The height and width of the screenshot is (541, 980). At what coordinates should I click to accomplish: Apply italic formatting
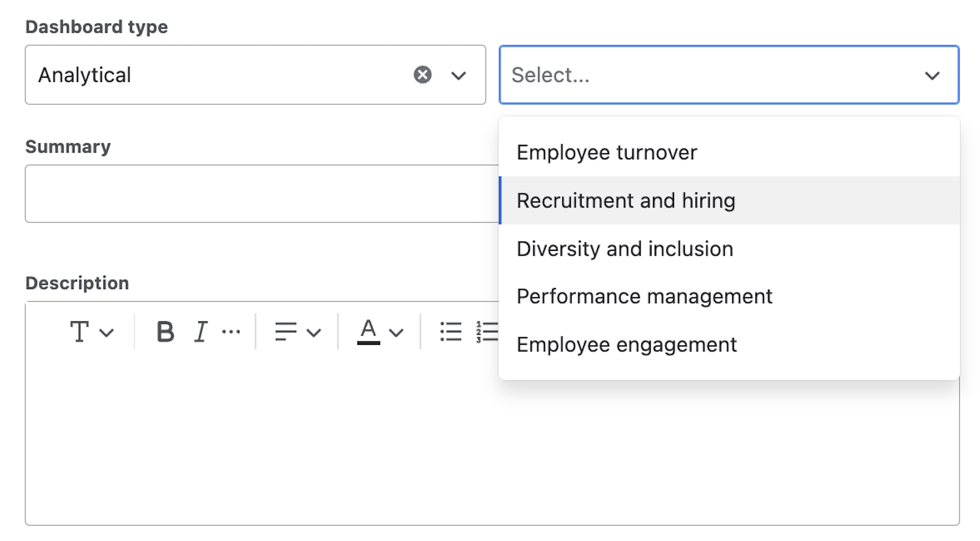(x=200, y=331)
